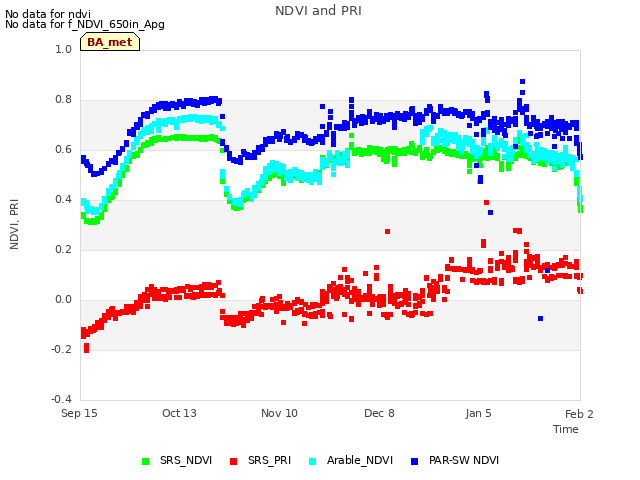Screen dimensions: 640x480
Task: Click the Nov 10 x-axis tick label
Action: [x=279, y=413]
